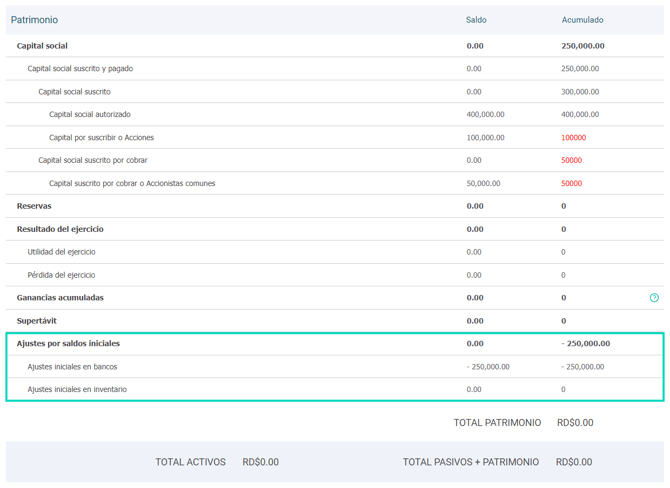The width and height of the screenshot is (670, 488).
Task: Expand Capital social suscrito y pagado
Action: pyautogui.click(x=80, y=69)
